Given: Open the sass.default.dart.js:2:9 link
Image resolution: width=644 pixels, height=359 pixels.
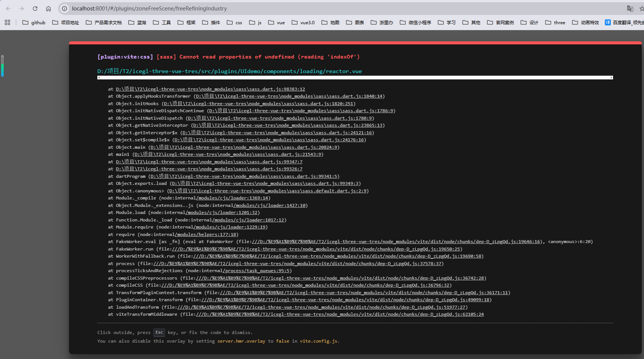Looking at the screenshot, I should point(268,191).
